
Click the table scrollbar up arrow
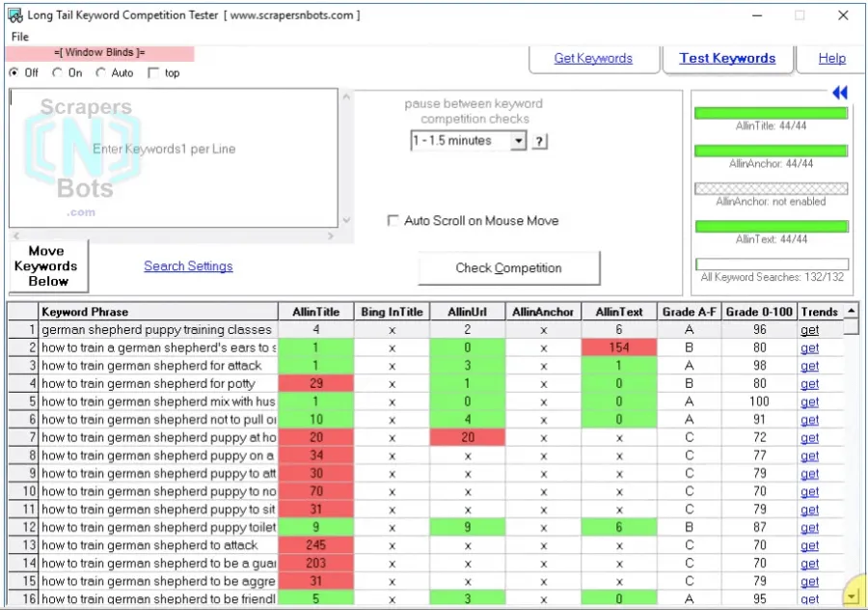(852, 311)
